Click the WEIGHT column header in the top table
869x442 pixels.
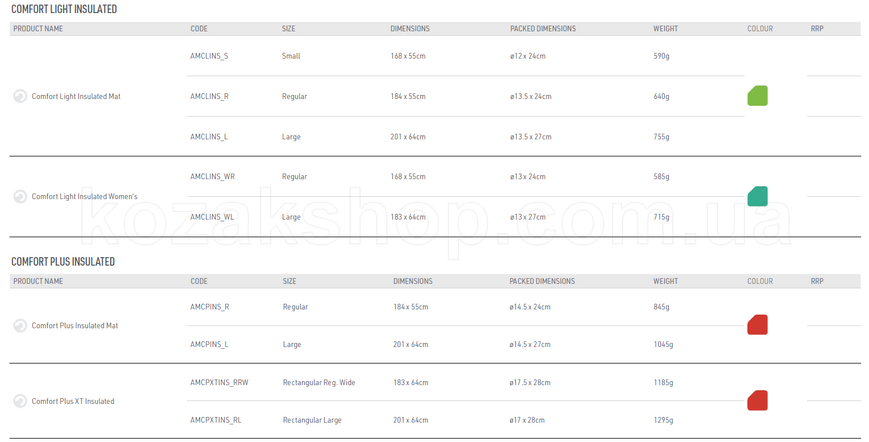pos(666,29)
